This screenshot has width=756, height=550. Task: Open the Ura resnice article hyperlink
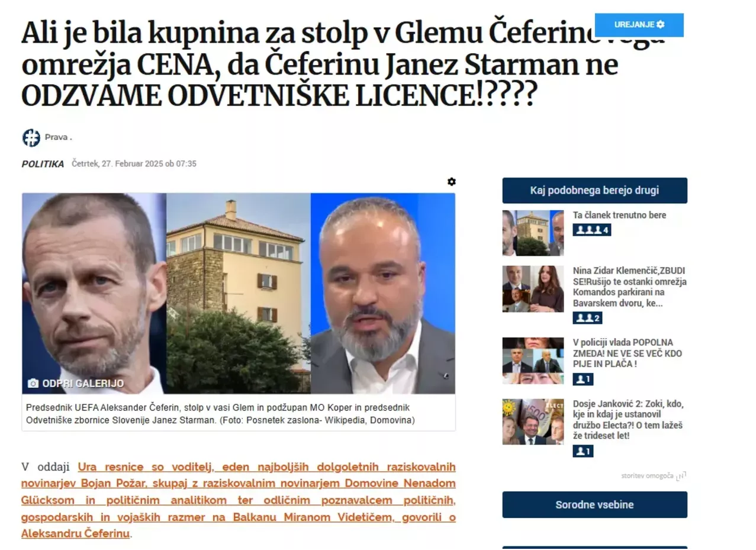click(x=239, y=500)
